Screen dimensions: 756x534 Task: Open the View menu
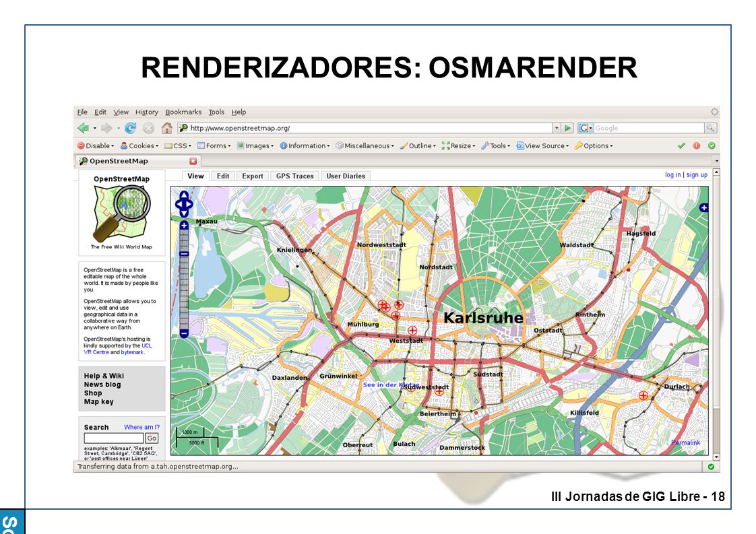[x=121, y=112]
